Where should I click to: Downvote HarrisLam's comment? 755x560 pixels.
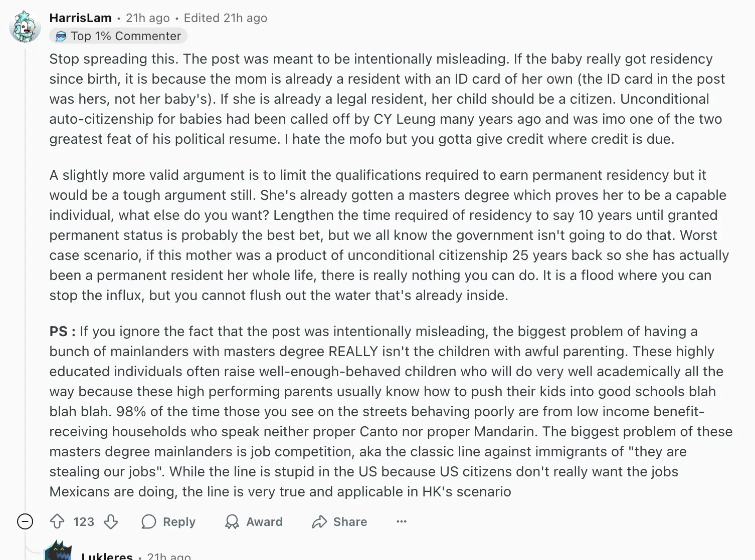[x=111, y=522]
